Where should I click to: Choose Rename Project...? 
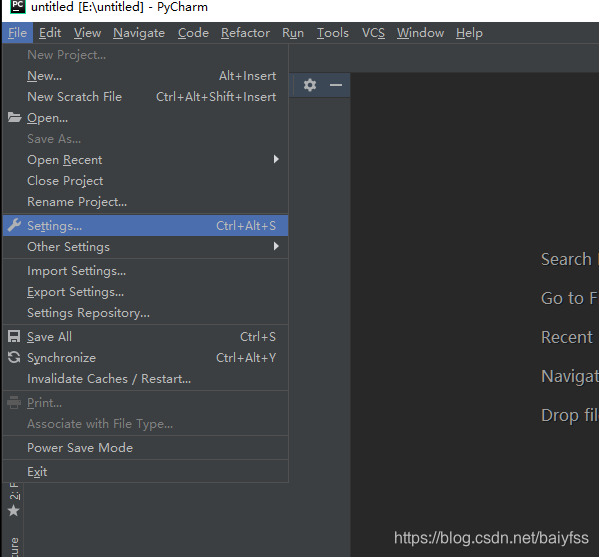(145, 202)
